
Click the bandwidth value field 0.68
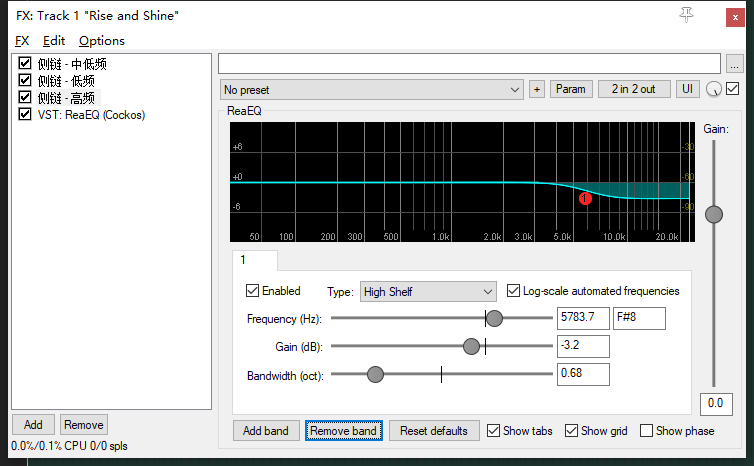tap(583, 374)
